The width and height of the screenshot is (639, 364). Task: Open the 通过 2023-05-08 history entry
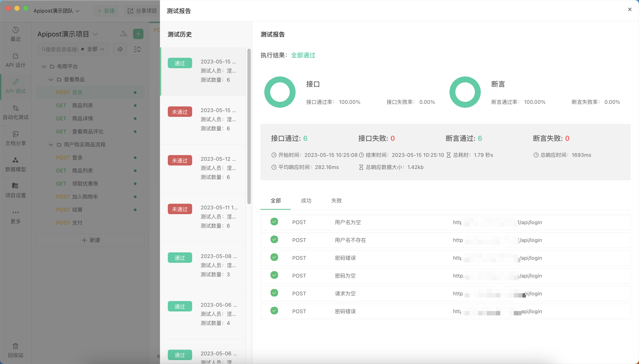pyautogui.click(x=203, y=266)
